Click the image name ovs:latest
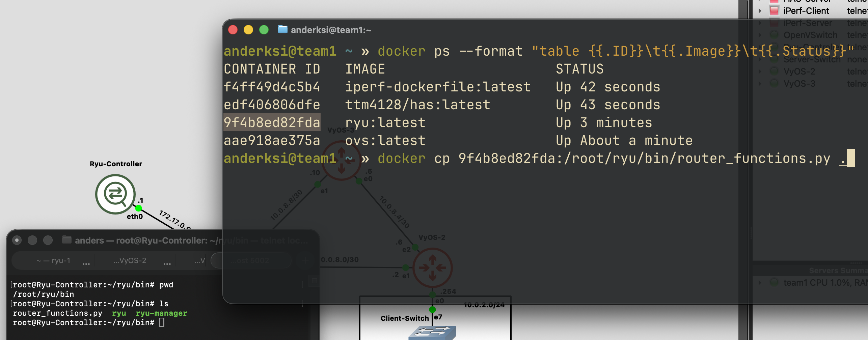Image resolution: width=868 pixels, height=340 pixels. [385, 140]
